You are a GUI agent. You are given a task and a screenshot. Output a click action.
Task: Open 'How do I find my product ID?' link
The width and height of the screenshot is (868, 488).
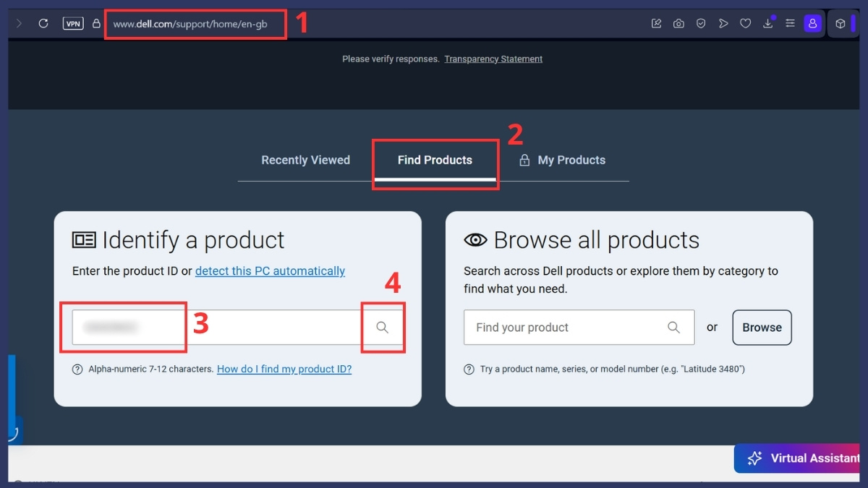[x=284, y=369]
